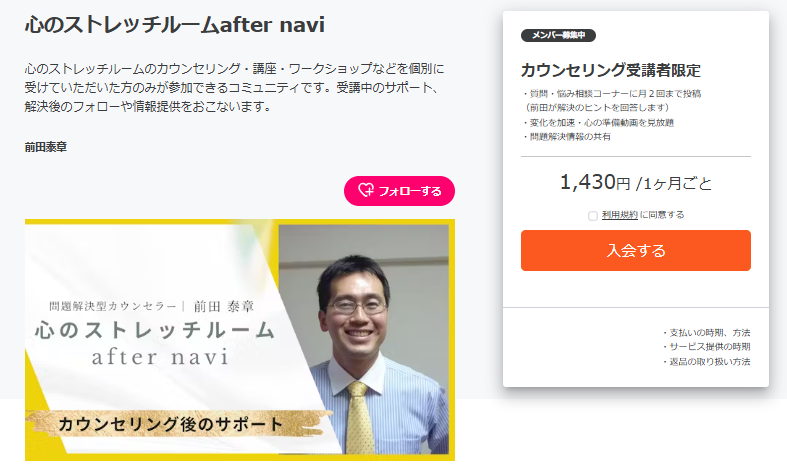Click the community banner image
Screen dimensions: 787x471
point(240,340)
